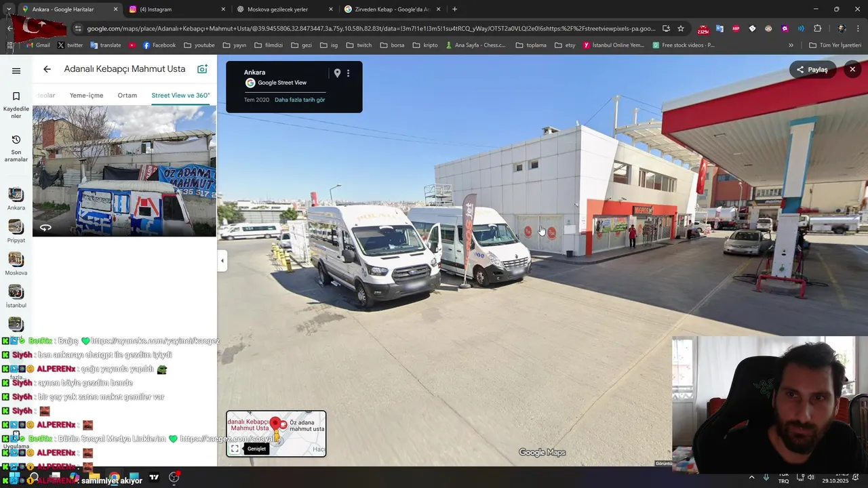Open the İstanbul recent search shortcut
Screen dimensions: 868x488
tap(16, 297)
